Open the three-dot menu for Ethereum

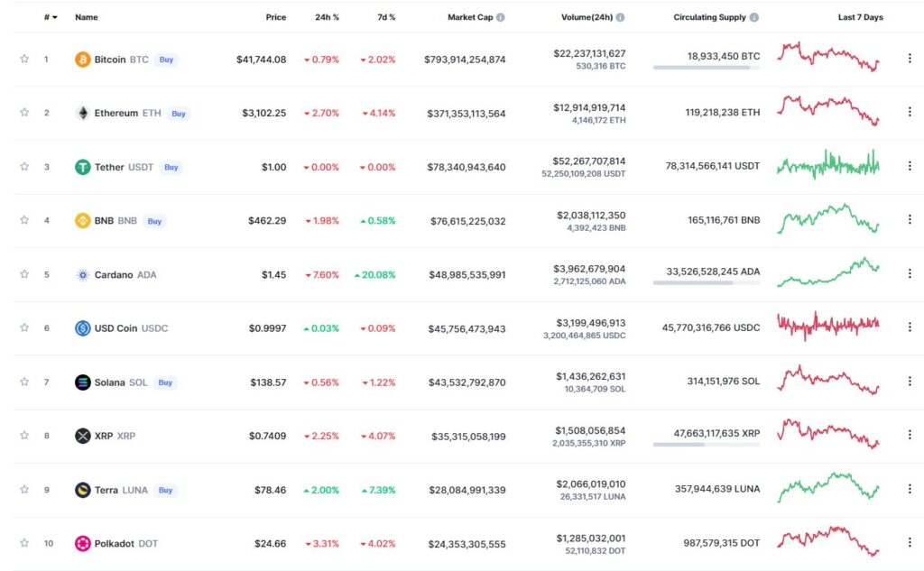pyautogui.click(x=910, y=112)
